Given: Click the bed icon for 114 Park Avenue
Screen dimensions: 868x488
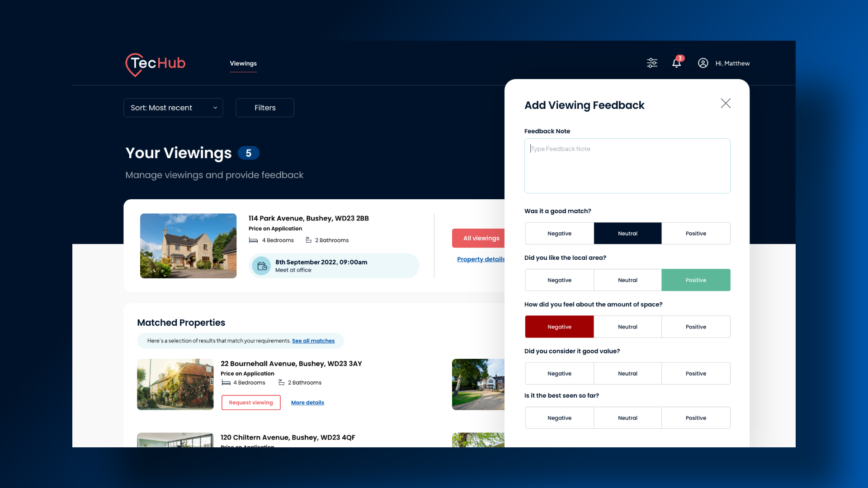Looking at the screenshot, I should (x=253, y=240).
